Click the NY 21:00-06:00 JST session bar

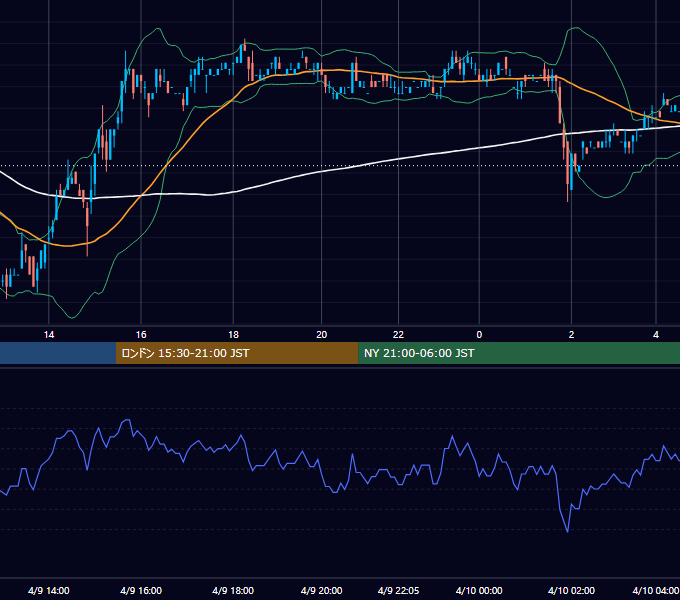pyautogui.click(x=519, y=353)
